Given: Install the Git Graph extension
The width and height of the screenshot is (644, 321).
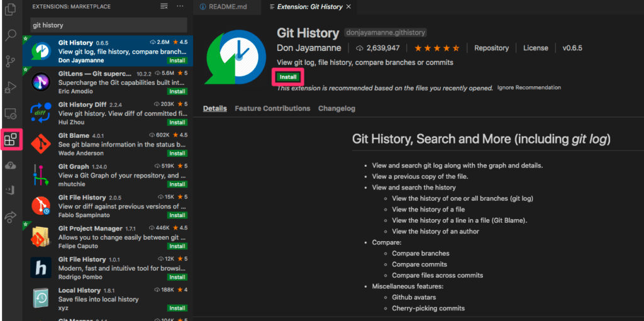Looking at the screenshot, I should [177, 184].
